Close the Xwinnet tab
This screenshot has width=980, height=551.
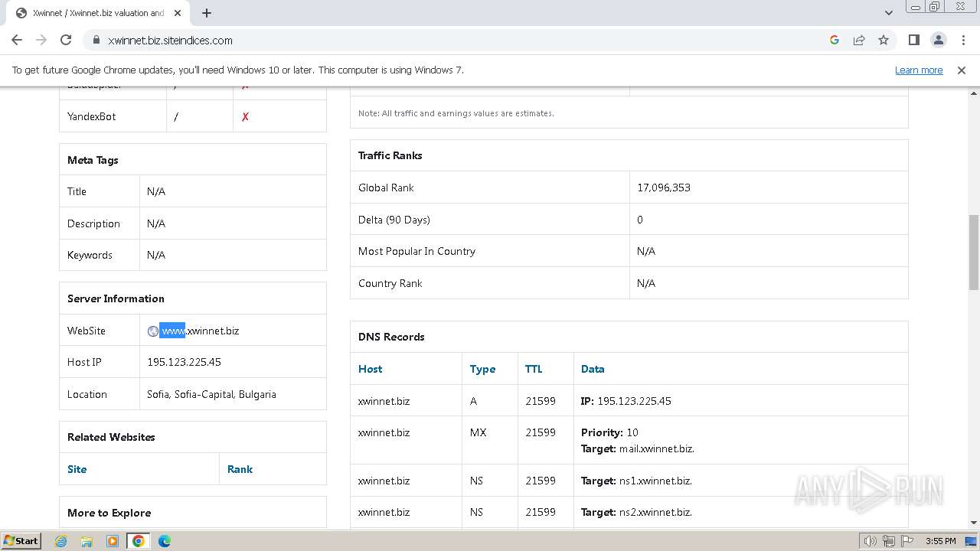(x=178, y=13)
